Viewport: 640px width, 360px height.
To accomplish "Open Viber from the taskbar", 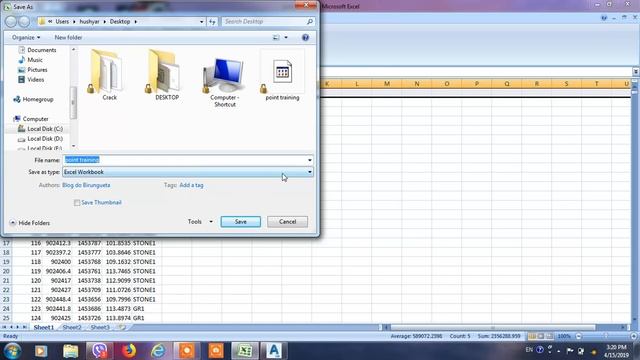I will (x=100, y=351).
